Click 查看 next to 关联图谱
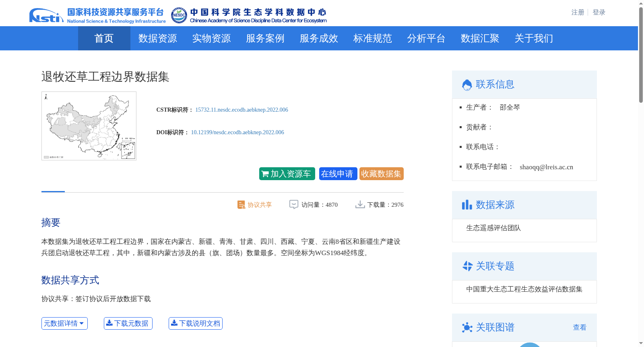644x347 pixels. [x=580, y=327]
